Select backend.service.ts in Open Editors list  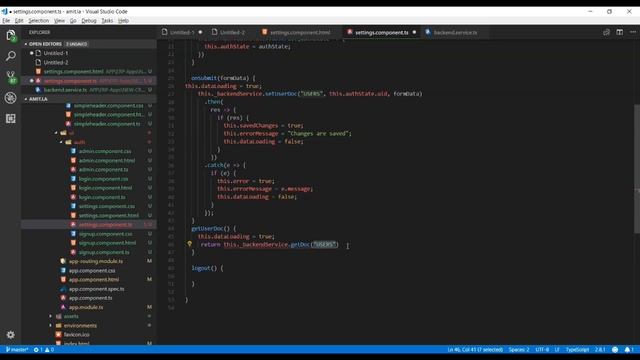[x=65, y=90]
